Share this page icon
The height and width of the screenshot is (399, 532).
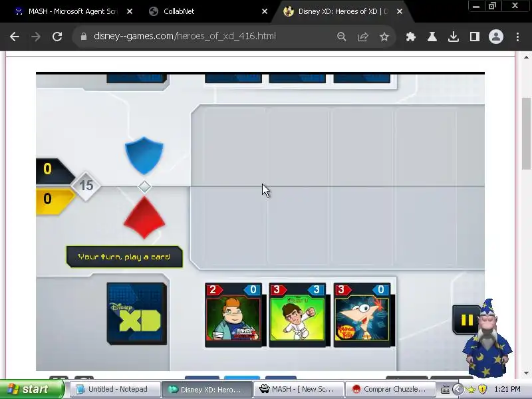tap(363, 37)
